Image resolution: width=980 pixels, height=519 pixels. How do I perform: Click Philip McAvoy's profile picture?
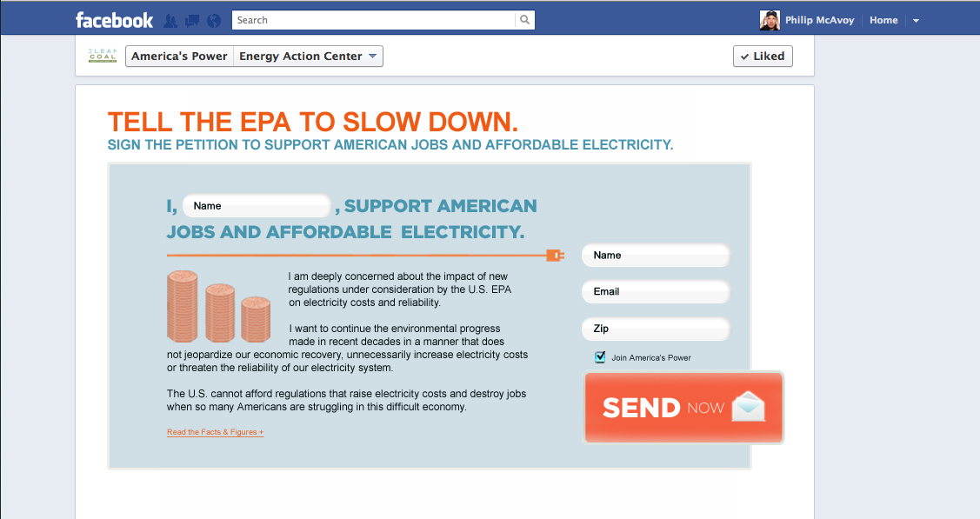(x=770, y=20)
